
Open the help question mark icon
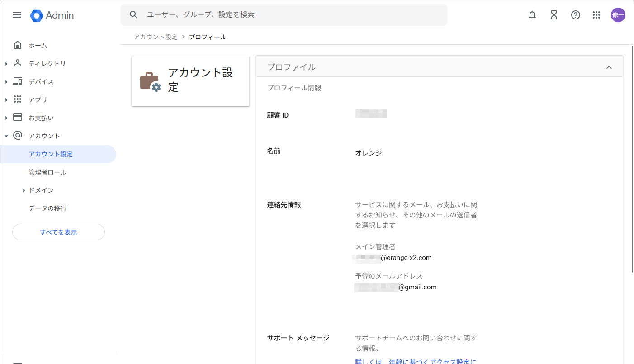tap(575, 15)
